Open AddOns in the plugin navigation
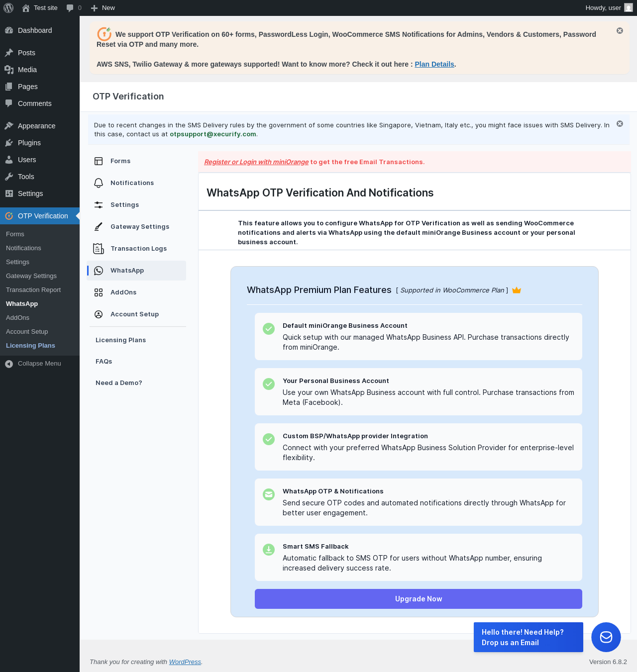The height and width of the screenshot is (672, 637). pyautogui.click(x=136, y=292)
